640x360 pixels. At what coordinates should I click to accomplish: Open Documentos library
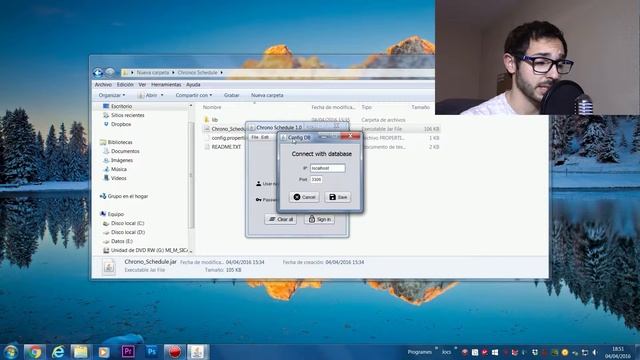point(122,151)
